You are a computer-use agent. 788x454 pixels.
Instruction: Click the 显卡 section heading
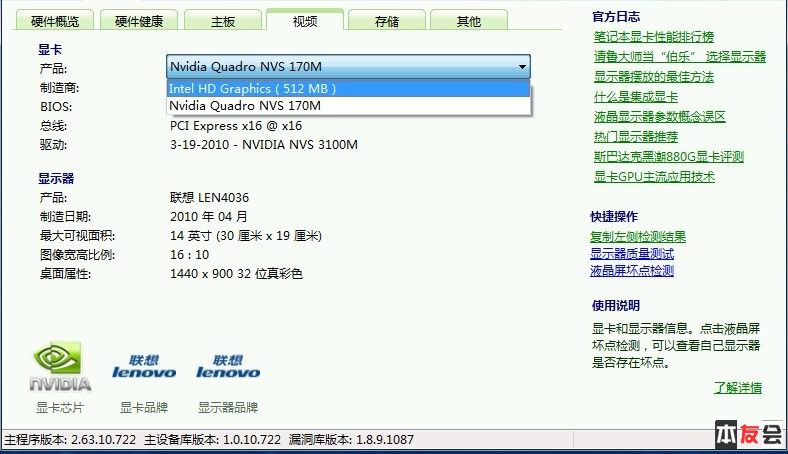[50, 50]
